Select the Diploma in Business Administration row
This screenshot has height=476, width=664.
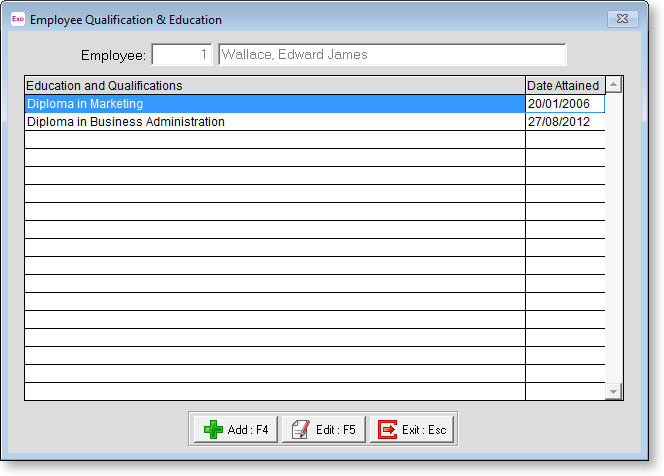(x=274, y=122)
